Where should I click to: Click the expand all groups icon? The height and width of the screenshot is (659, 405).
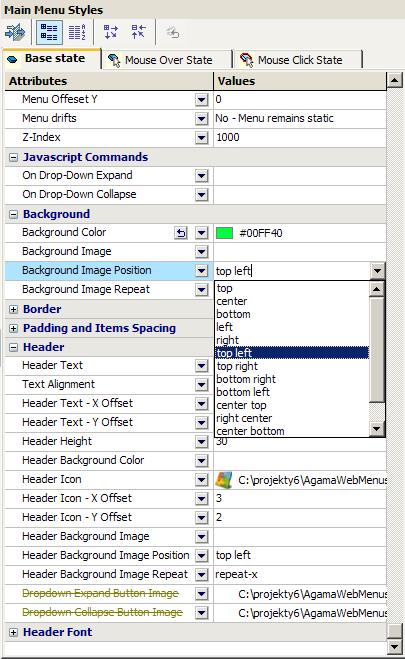coord(111,32)
